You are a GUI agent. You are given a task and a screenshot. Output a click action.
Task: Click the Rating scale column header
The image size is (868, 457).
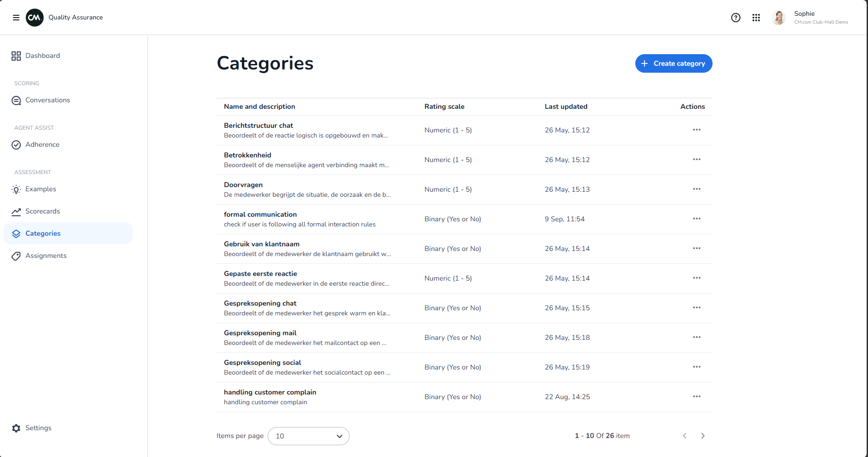click(444, 106)
